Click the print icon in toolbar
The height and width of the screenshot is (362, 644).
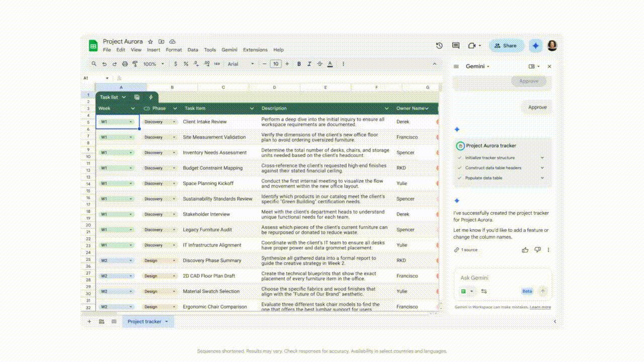pos(125,64)
